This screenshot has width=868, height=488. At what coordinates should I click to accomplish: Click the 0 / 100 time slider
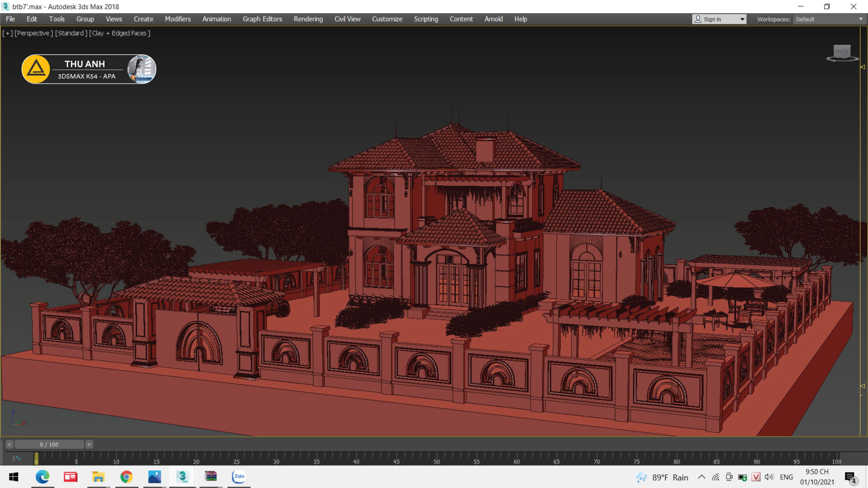pyautogui.click(x=49, y=444)
